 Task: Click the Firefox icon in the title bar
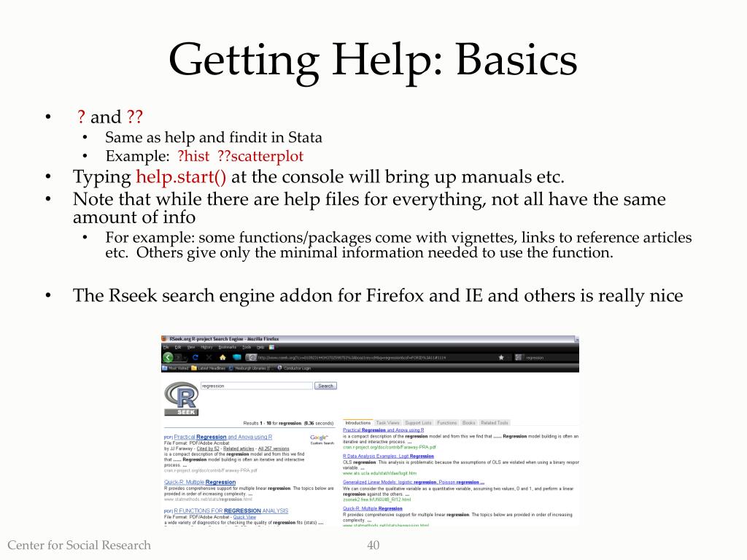(165, 339)
